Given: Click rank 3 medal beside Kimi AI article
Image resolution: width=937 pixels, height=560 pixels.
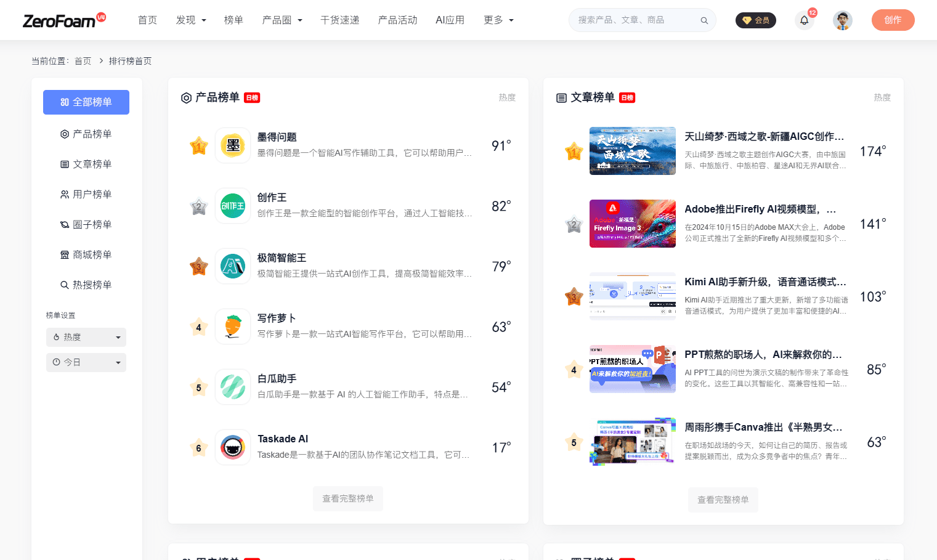Looking at the screenshot, I should pyautogui.click(x=574, y=297).
